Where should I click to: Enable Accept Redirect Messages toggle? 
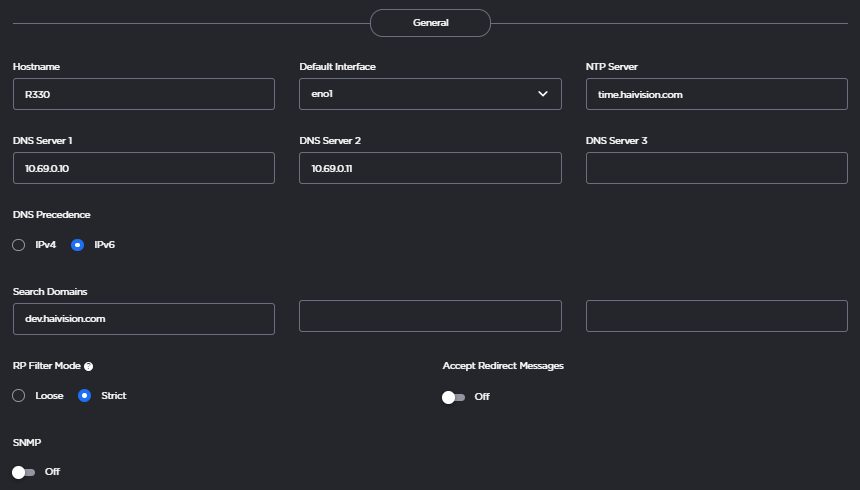453,397
